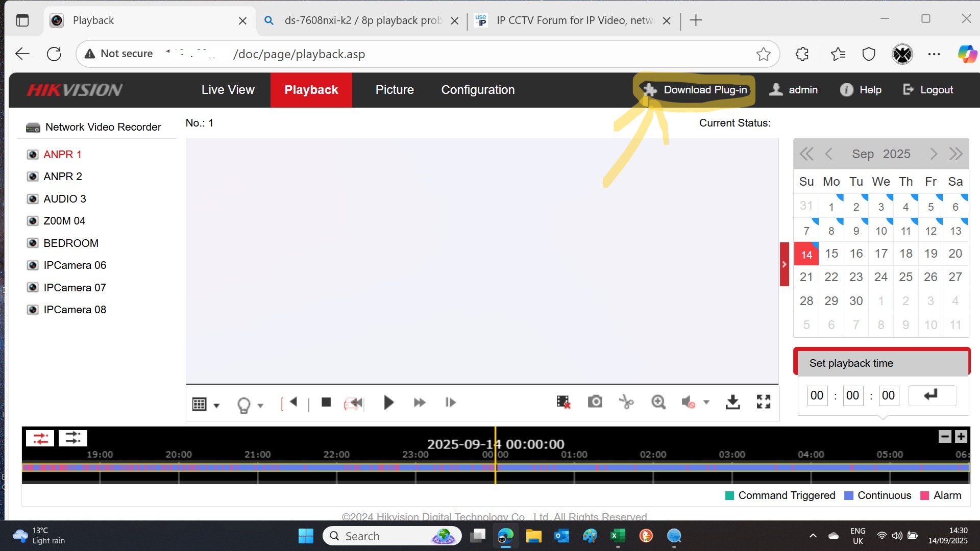This screenshot has height=551, width=980.
Task: Zoom in timeline with plus button
Action: pos(961,437)
